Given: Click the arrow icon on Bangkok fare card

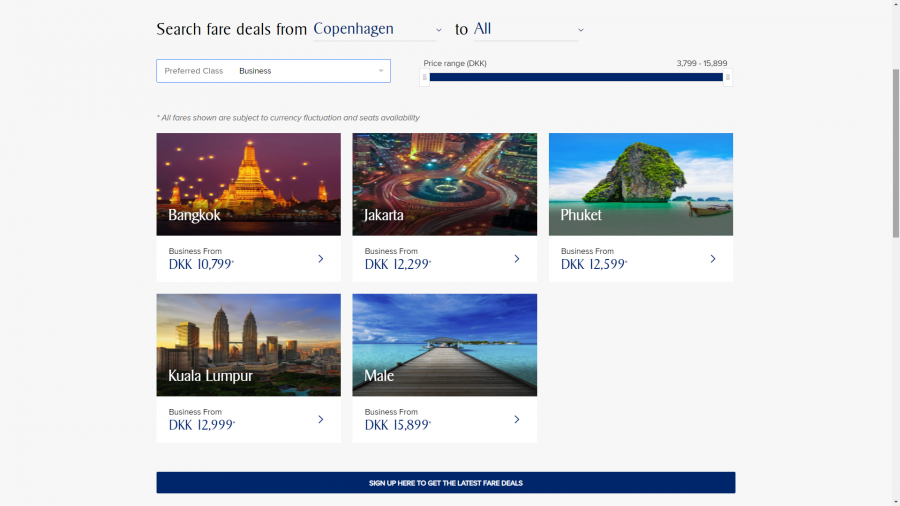Looking at the screenshot, I should point(321,259).
